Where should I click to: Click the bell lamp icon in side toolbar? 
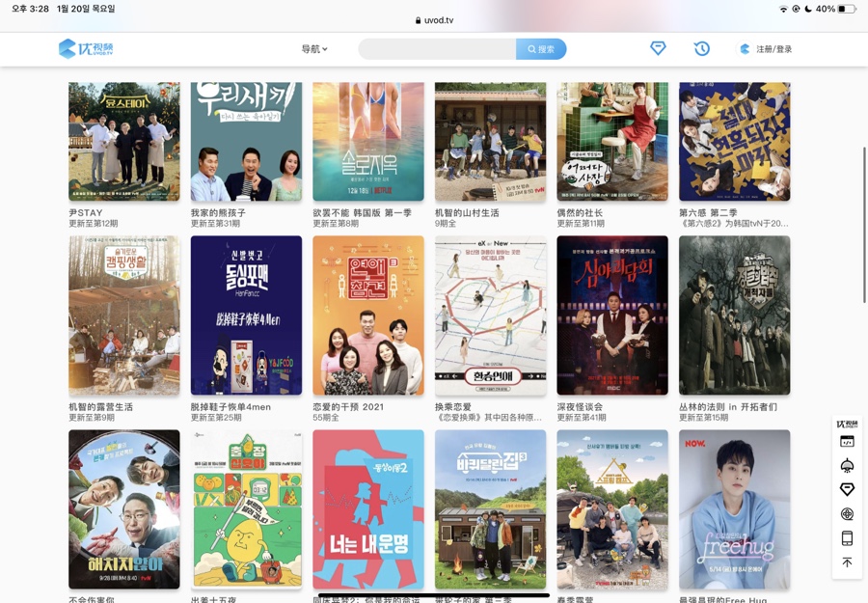coord(847,465)
